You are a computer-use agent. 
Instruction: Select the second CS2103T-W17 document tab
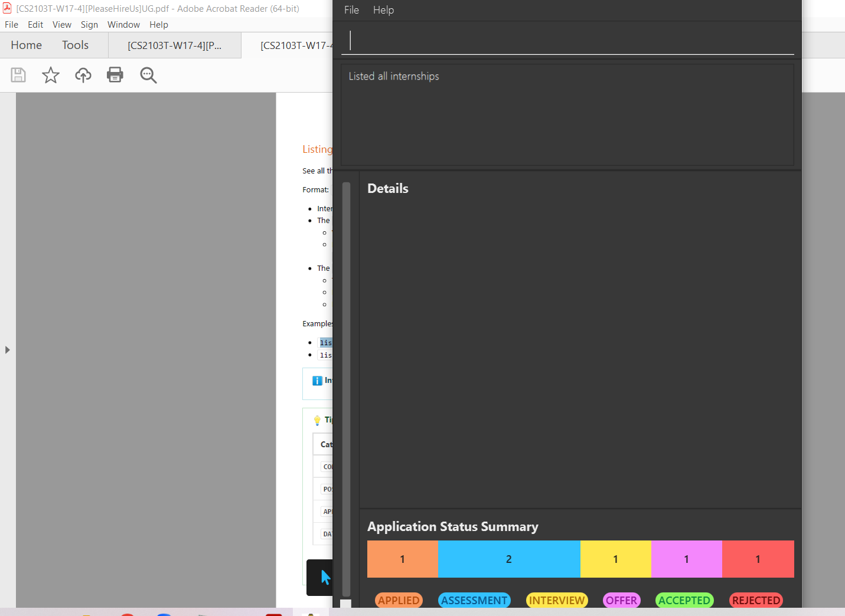pos(288,45)
